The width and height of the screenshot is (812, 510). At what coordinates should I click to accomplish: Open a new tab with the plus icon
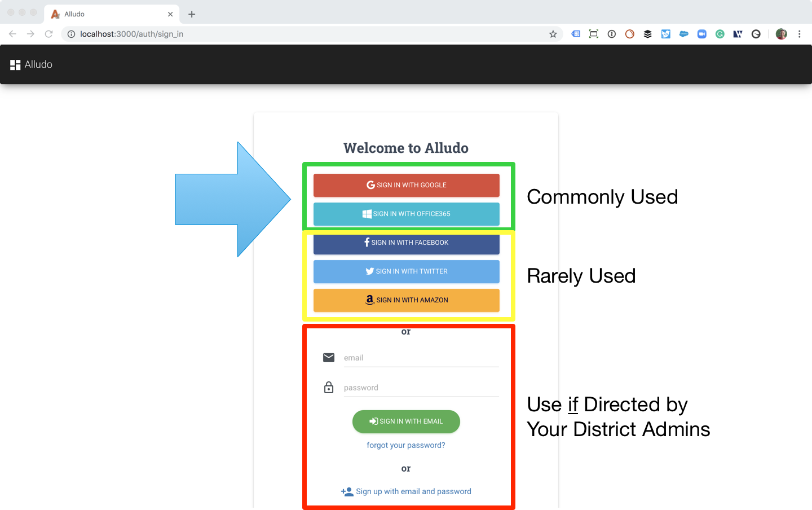(192, 14)
